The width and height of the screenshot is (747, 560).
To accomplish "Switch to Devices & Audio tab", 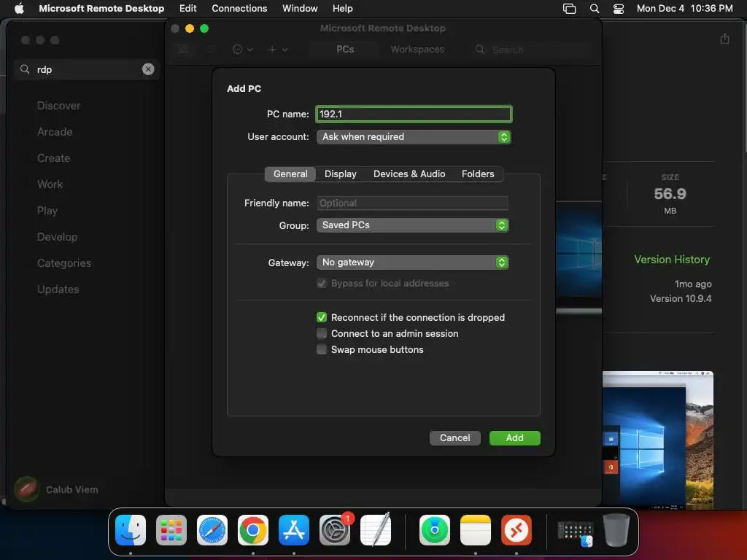I will (x=409, y=174).
